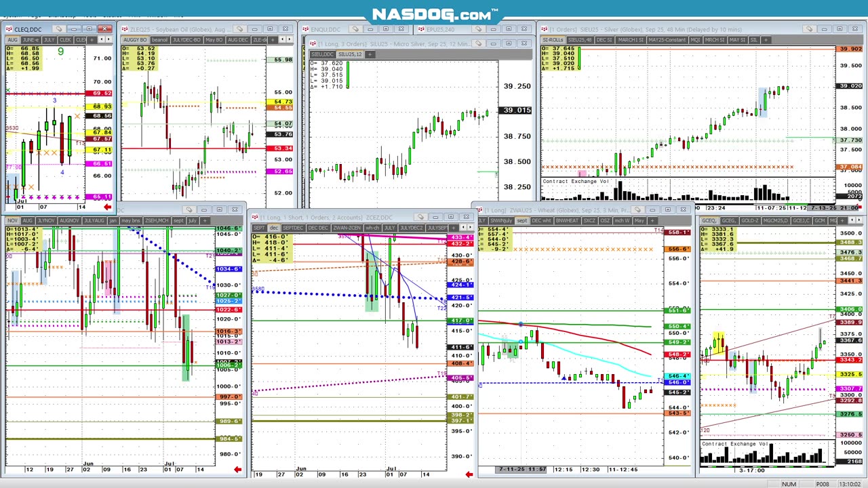Viewport: 868px width, 488px height.
Task: Open the MAY25-Constant tab
Action: (x=667, y=39)
